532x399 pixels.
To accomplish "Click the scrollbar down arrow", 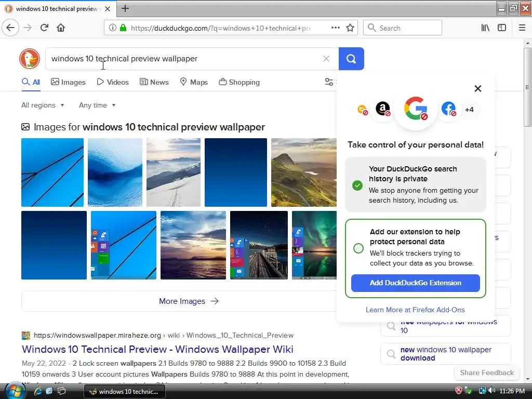I will (x=527, y=379).
